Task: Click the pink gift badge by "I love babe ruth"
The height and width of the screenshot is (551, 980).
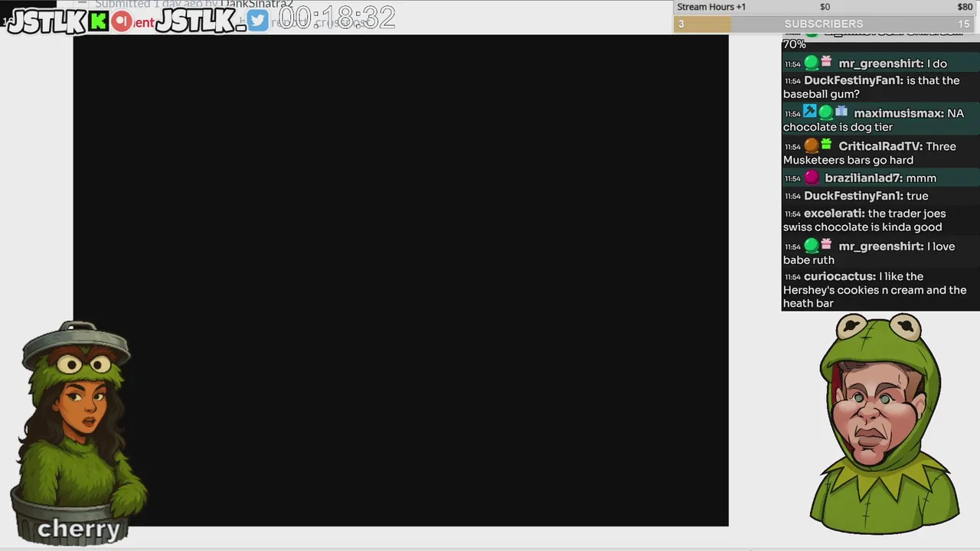Action: coord(826,246)
